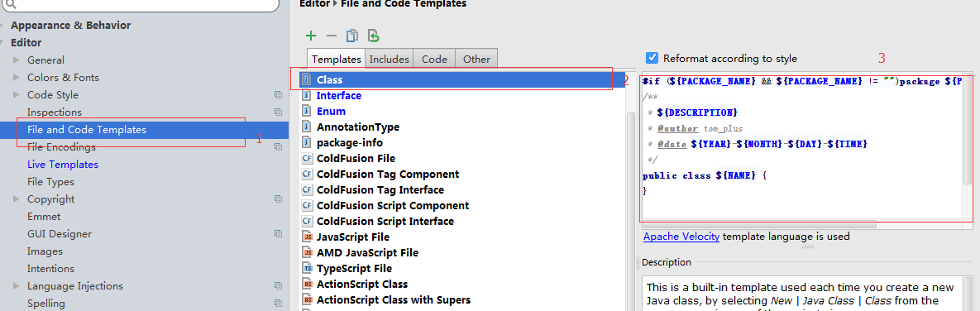Click the template editor horizontal scrollbar
Screen dimensions: 980x311
pyautogui.click(x=759, y=224)
